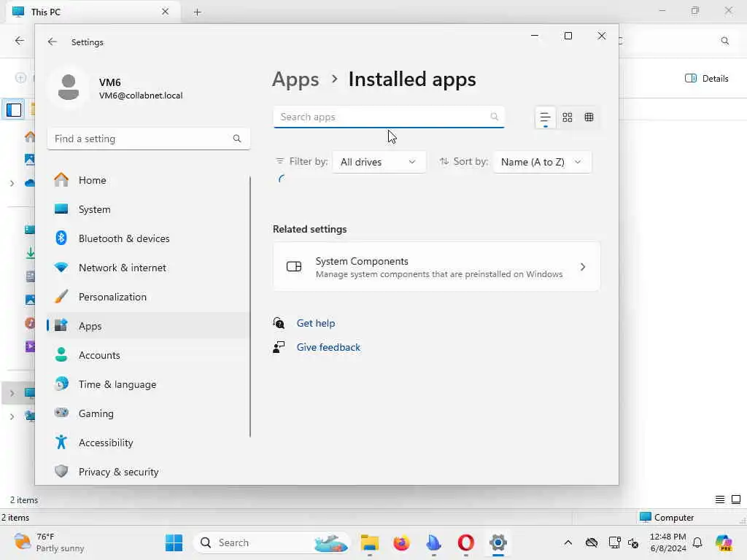
Task: Click the System Components chevron arrow
Action: pos(583,267)
